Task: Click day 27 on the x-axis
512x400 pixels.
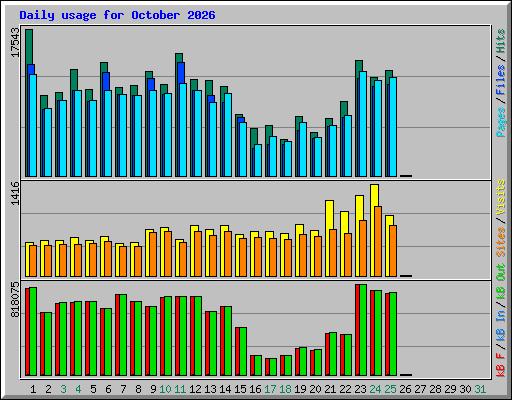Action: point(420,389)
